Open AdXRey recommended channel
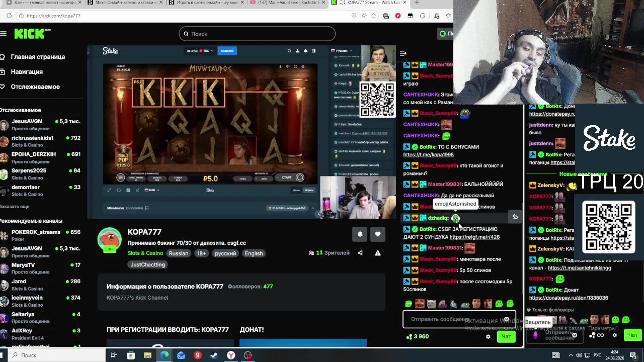The image size is (644, 362). (40, 334)
